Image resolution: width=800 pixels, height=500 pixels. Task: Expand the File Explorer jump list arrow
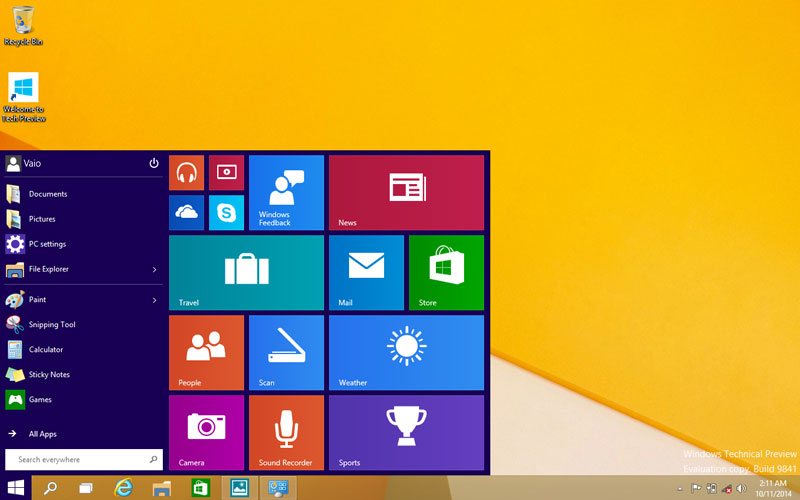(x=155, y=269)
